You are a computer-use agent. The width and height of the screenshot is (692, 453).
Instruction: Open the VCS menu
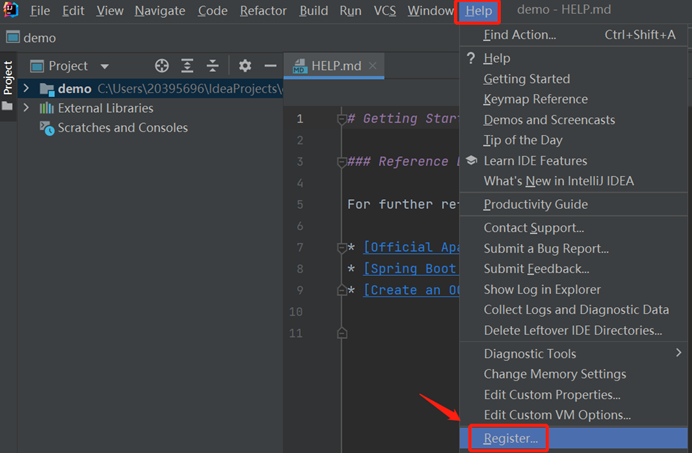click(385, 11)
